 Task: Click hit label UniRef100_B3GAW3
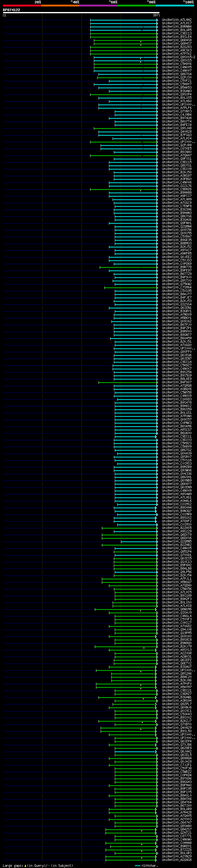pos(177,91)
